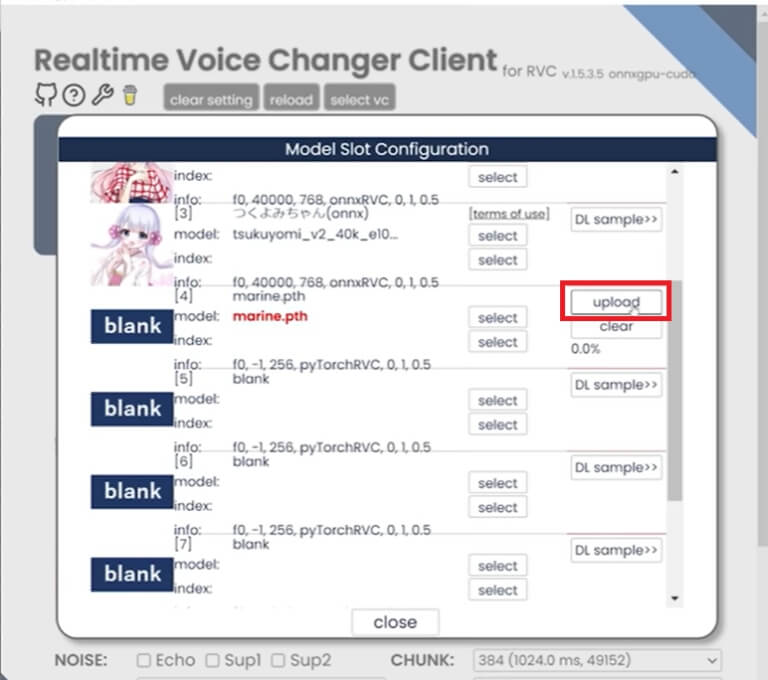Open the help question mark icon
The width and height of the screenshot is (768, 680).
[74, 95]
